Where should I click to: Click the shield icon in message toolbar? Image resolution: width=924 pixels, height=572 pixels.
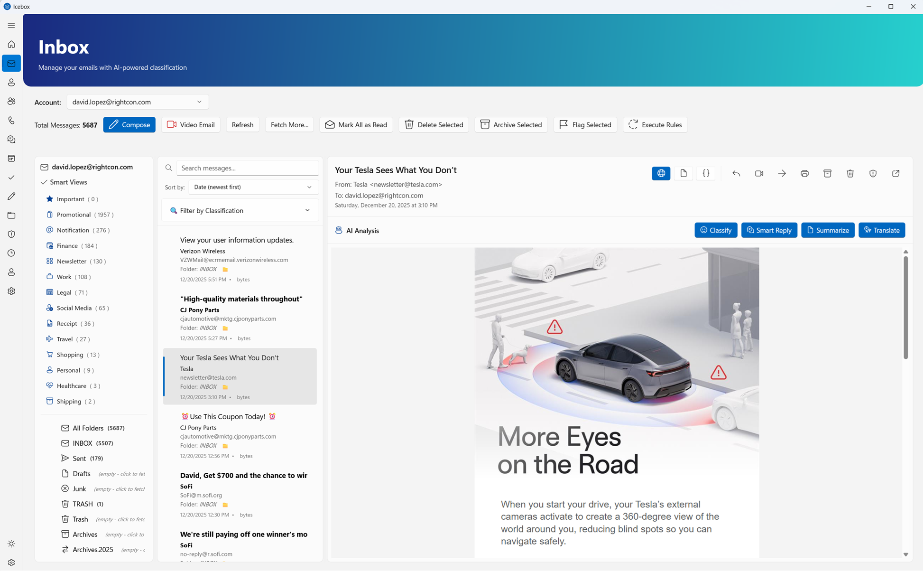pos(873,174)
